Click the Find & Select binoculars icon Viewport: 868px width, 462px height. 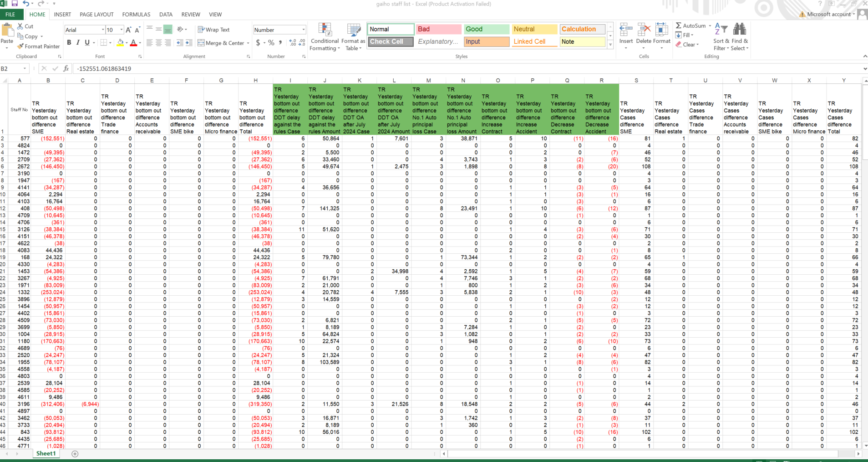coord(740,30)
